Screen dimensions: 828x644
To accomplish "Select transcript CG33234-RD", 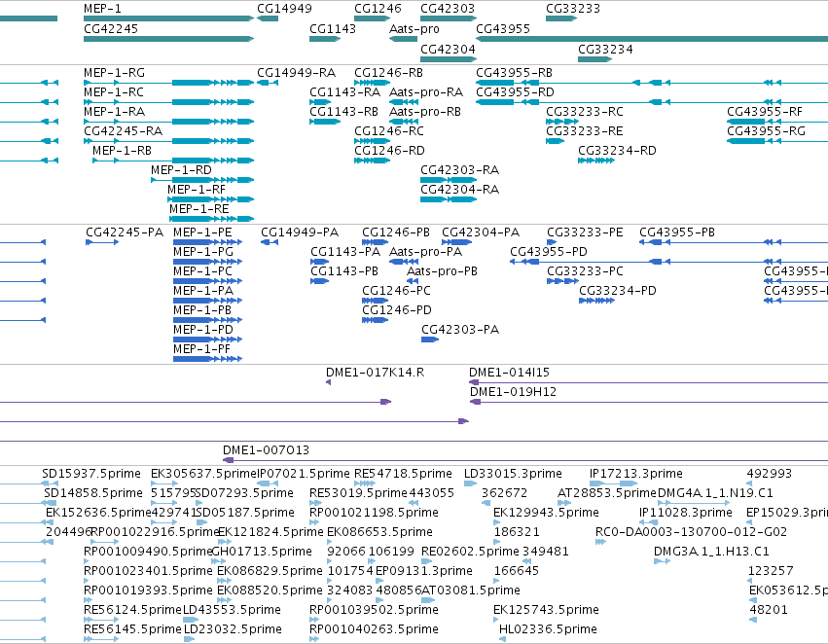I will (x=596, y=161).
